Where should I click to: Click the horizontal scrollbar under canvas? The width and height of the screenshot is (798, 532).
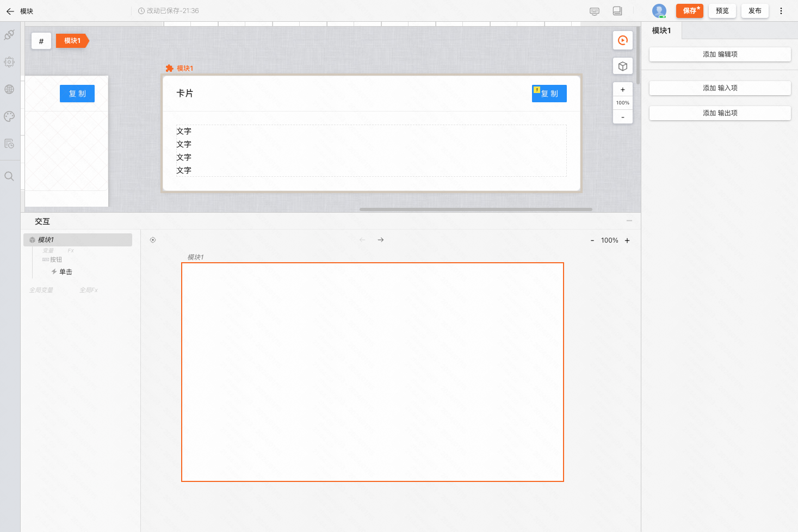pos(476,209)
